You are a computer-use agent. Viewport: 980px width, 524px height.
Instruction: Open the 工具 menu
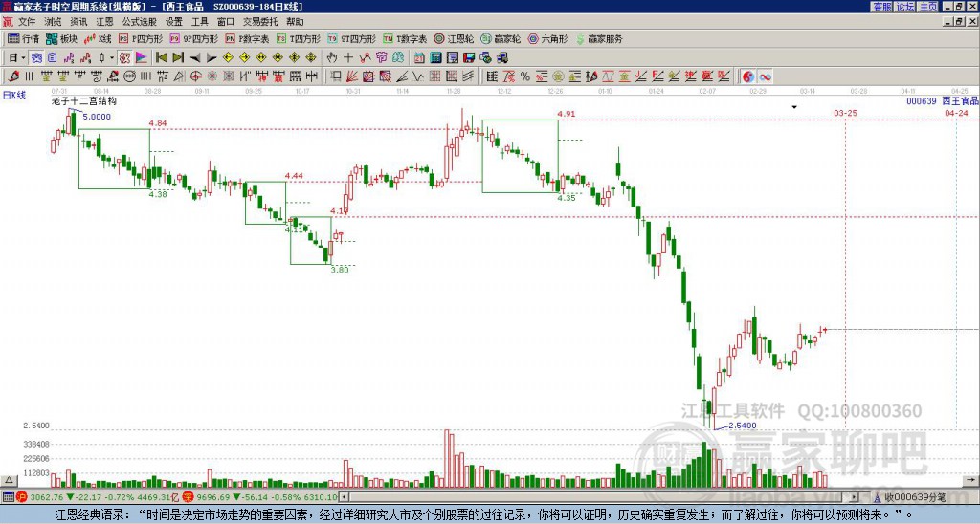coord(200,22)
